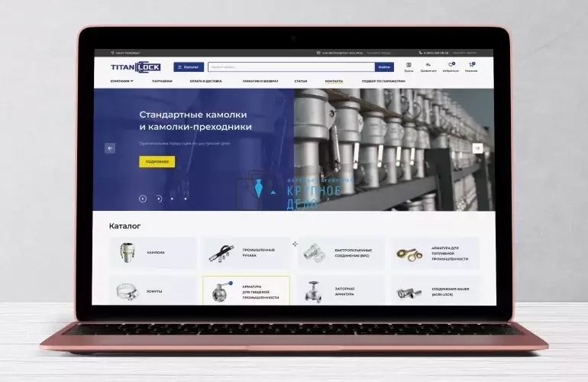
Task: Click the banner title Стандартные камолки
Action: pyautogui.click(x=195, y=121)
